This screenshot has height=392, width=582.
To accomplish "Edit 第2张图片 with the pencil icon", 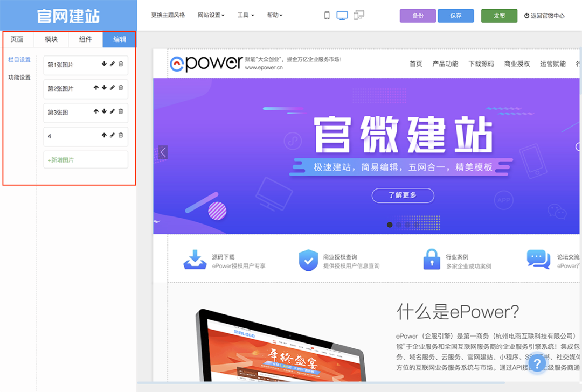I will coord(112,88).
